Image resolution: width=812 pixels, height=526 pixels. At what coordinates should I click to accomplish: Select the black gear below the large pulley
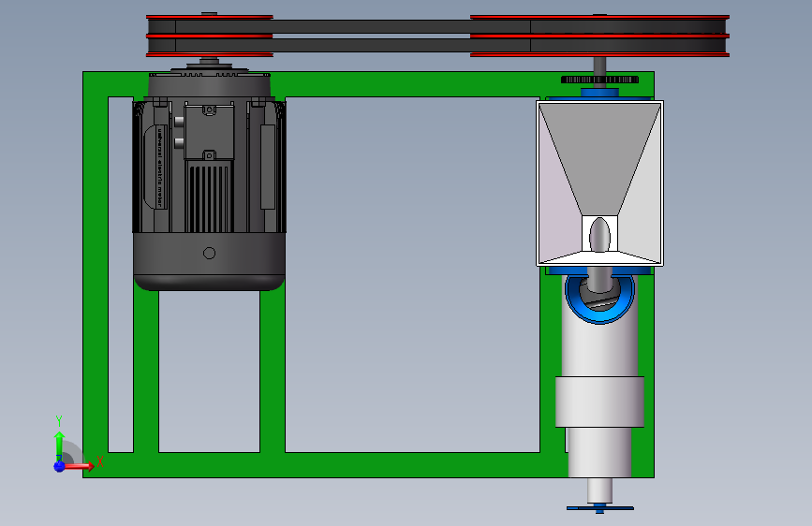[x=599, y=80]
